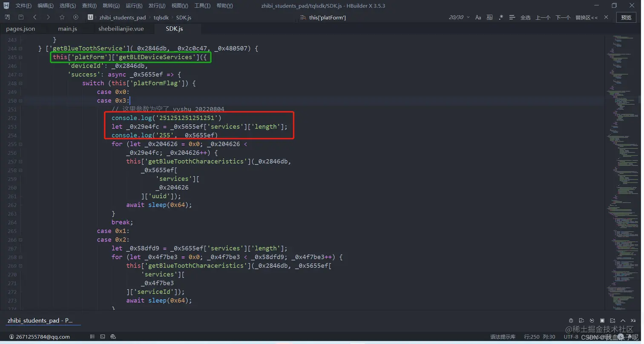Open the 帮助(Y) menu
The width and height of the screenshot is (644, 344).
224,6
